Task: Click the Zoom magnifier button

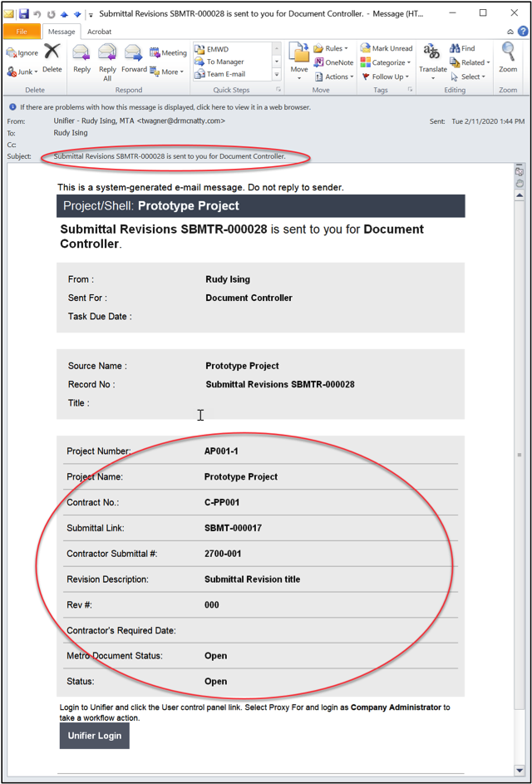Action: click(x=508, y=58)
